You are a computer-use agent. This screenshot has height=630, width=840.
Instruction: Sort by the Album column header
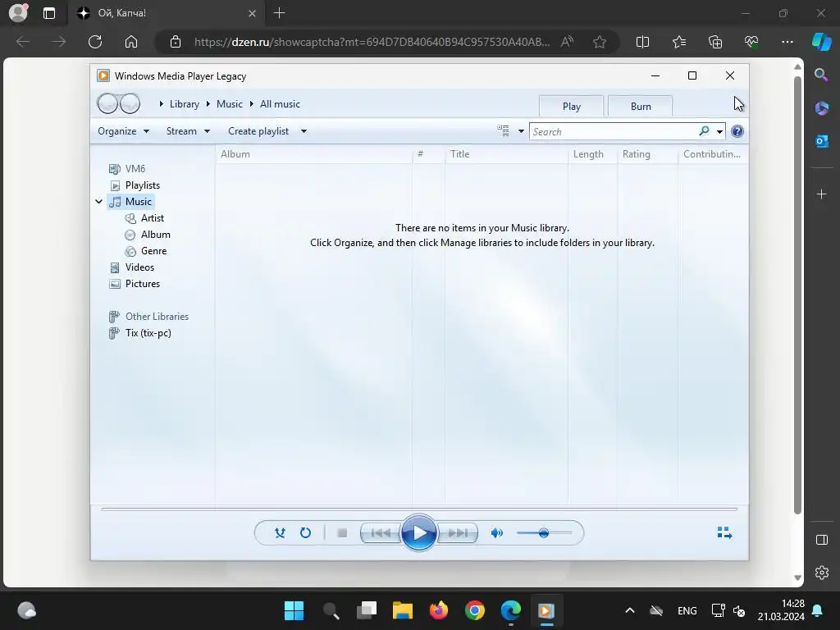313,154
